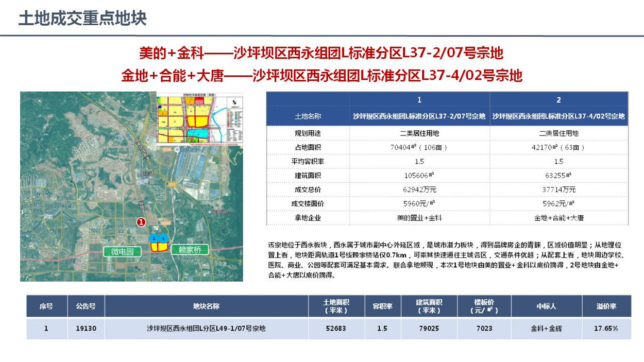This screenshot has height=362, width=644.
Task: Click the "成交楼面价" row label
Action: point(308,204)
